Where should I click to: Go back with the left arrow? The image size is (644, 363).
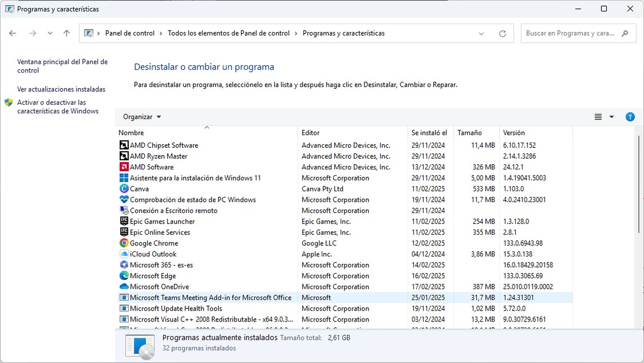tap(13, 33)
